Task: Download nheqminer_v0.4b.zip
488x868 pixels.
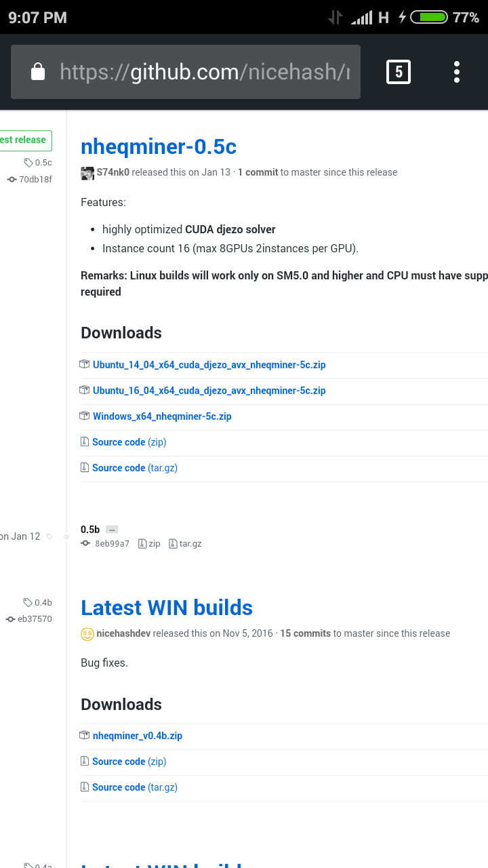Action: coord(138,736)
